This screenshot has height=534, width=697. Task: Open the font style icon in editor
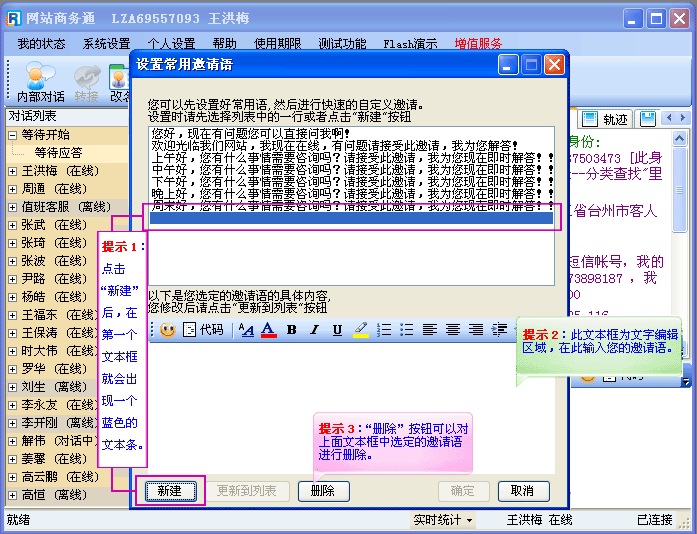click(x=246, y=329)
